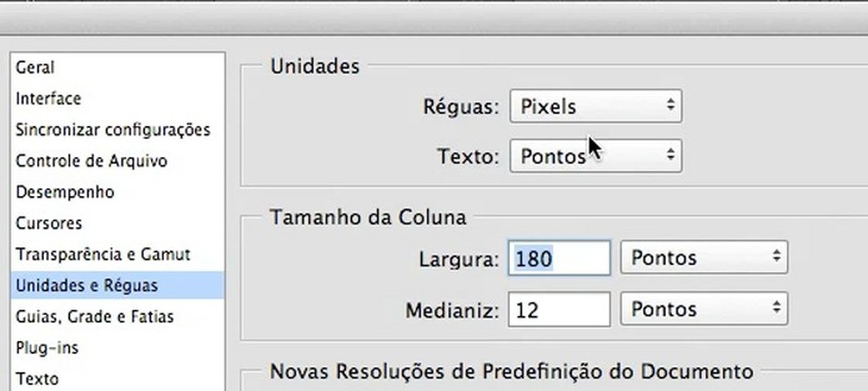Select Texto in the sidebar list

tap(37, 379)
